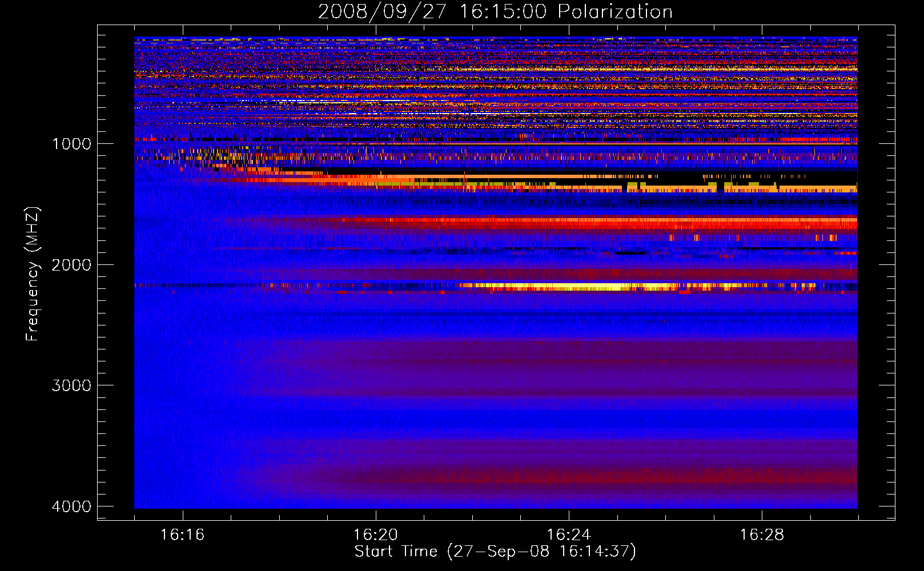Image resolution: width=924 pixels, height=571 pixels.
Task: Click the plot title '2008/09/27 16:15:00 Polarization'
Action: point(495,11)
